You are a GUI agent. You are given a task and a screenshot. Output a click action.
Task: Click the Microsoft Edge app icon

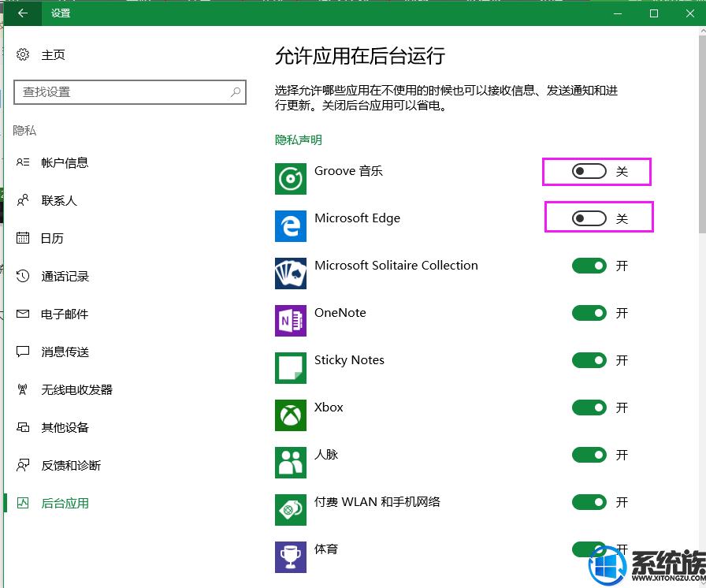[291, 226]
